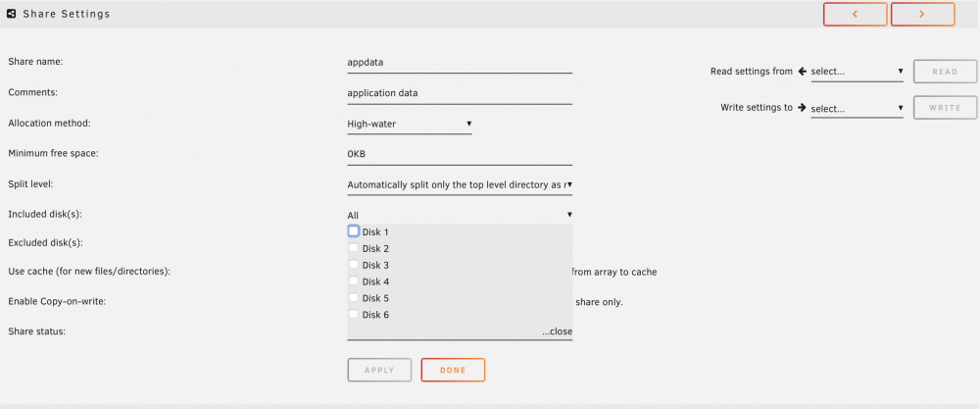Toggle the Disk 6 checkbox

[x=353, y=314]
